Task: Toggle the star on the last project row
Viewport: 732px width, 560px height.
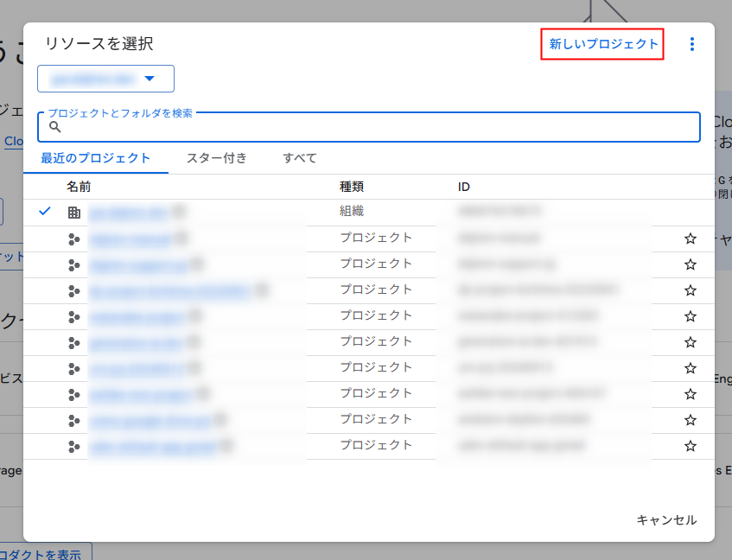Action: point(690,447)
